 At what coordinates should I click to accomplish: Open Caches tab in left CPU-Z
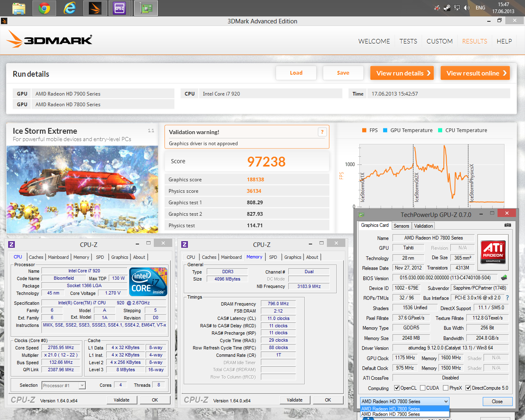(36, 257)
